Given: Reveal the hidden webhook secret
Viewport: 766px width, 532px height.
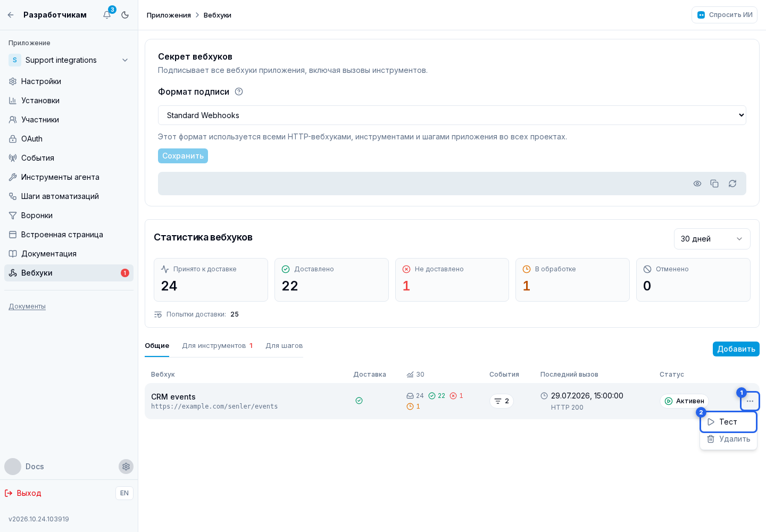Looking at the screenshot, I should [697, 184].
